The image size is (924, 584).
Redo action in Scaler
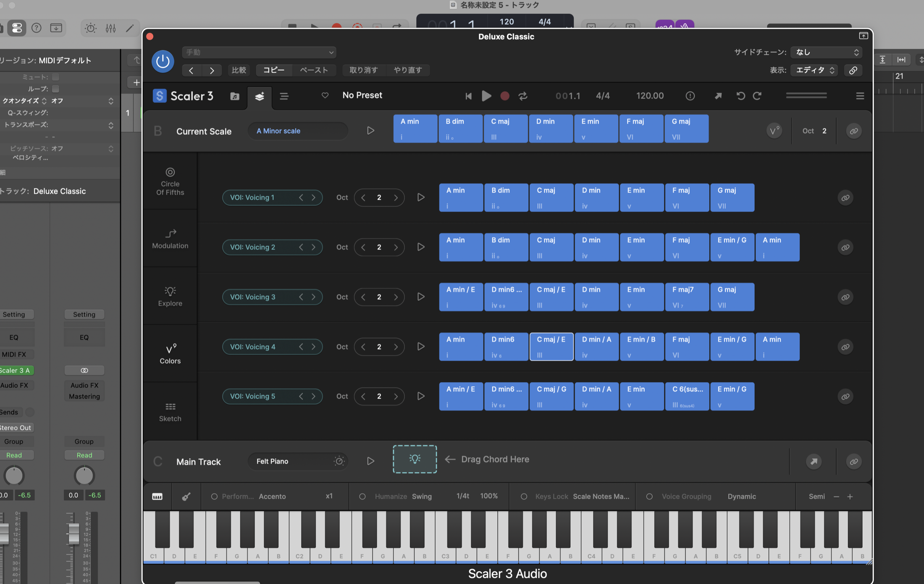[x=757, y=96]
